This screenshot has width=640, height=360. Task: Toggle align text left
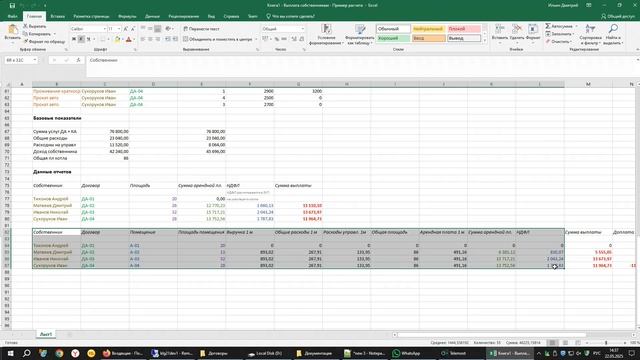tap(143, 39)
